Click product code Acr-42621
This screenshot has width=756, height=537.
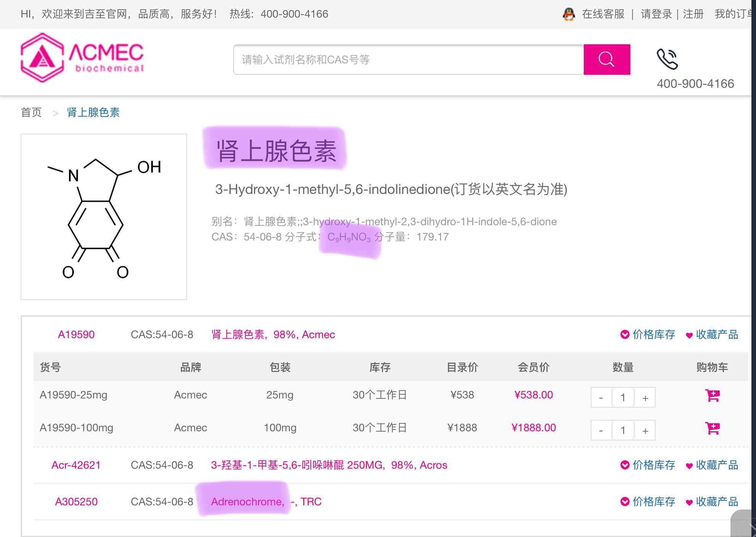(76, 465)
